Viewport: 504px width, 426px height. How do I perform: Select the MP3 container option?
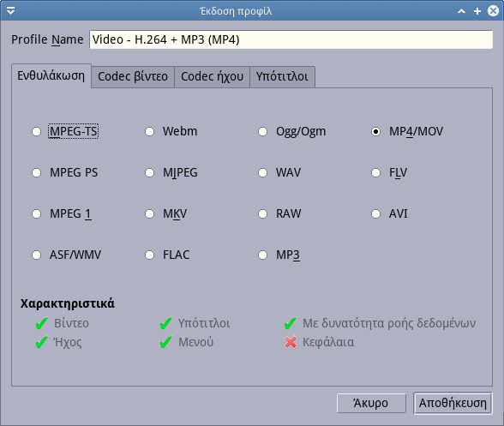coord(279,255)
